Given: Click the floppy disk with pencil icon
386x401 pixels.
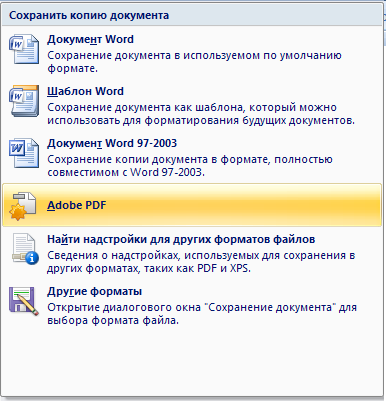Looking at the screenshot, I should coord(24,301).
